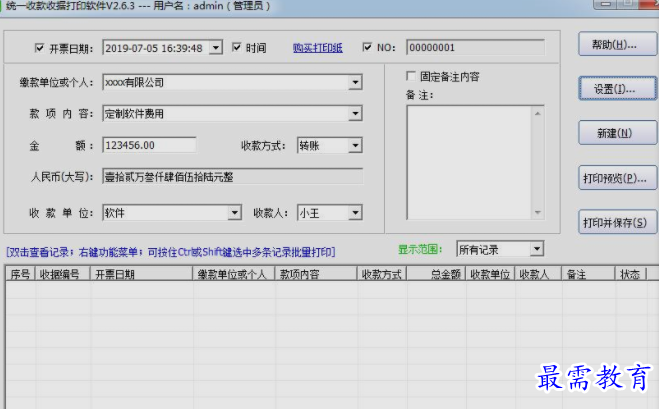Viewport: 659px width, 409px height.
Task: Click the NO number field 00000001
Action: click(x=475, y=47)
